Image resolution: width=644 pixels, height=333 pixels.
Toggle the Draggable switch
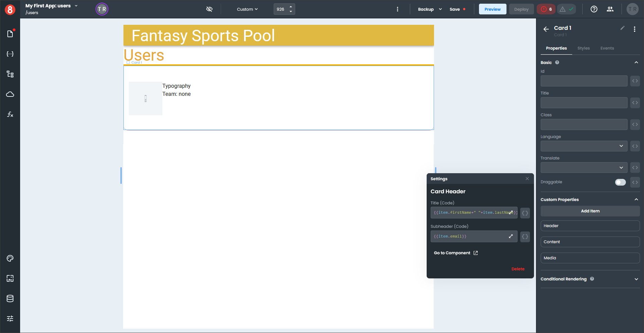click(x=620, y=182)
